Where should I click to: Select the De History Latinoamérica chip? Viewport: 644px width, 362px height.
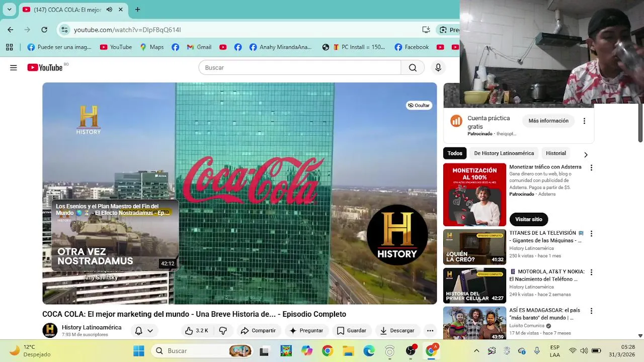504,153
